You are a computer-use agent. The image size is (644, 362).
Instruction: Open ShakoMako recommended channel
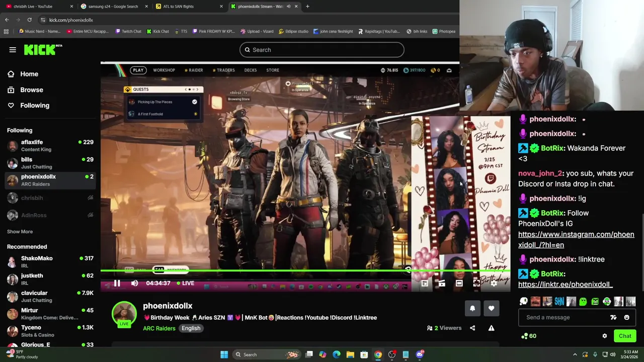[50, 262]
